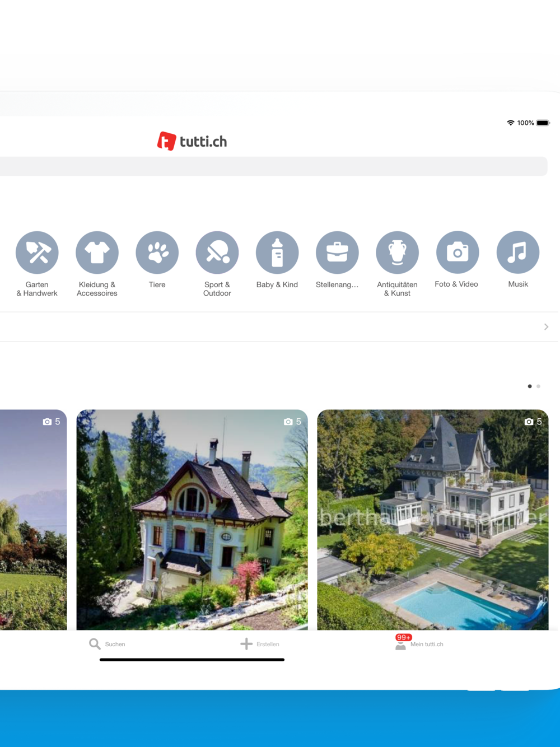Open the Erstellen tab
Image resolution: width=560 pixels, height=747 pixels.
[x=260, y=644]
